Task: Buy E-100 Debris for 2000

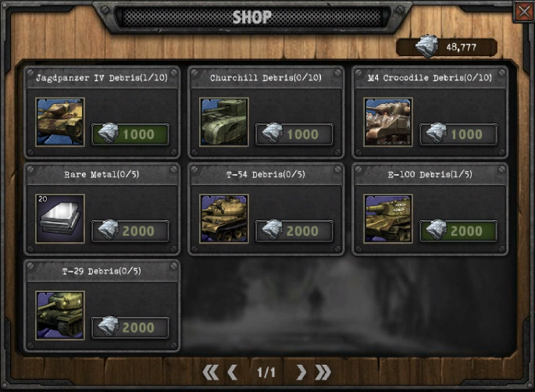Action: 458,231
